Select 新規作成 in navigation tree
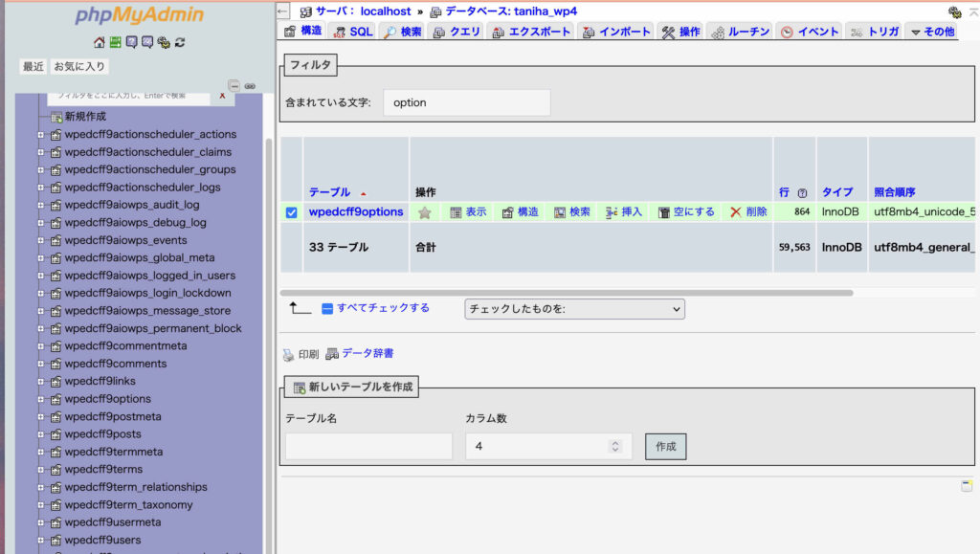The height and width of the screenshot is (554, 980). pos(85,116)
